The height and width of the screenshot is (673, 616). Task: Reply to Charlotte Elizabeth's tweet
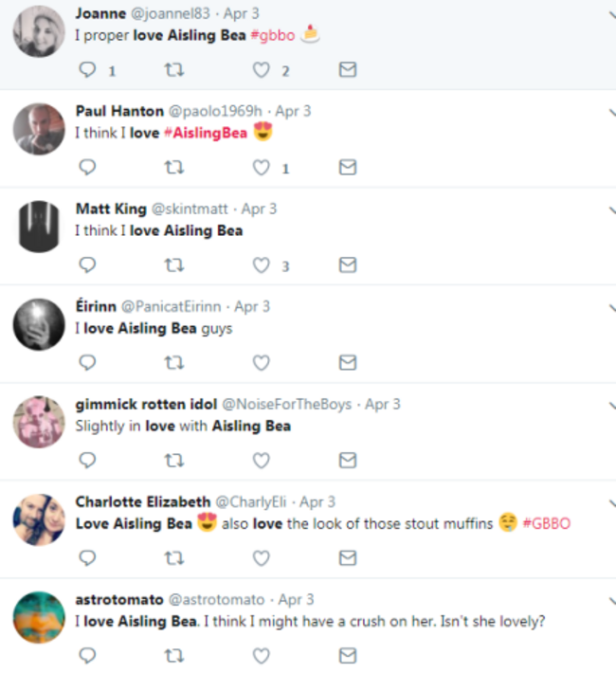pos(87,558)
